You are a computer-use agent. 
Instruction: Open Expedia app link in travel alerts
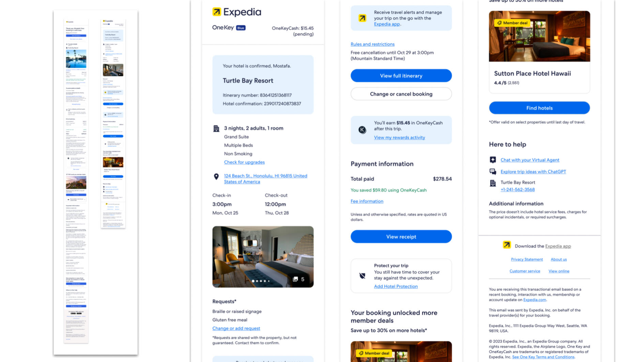(387, 24)
